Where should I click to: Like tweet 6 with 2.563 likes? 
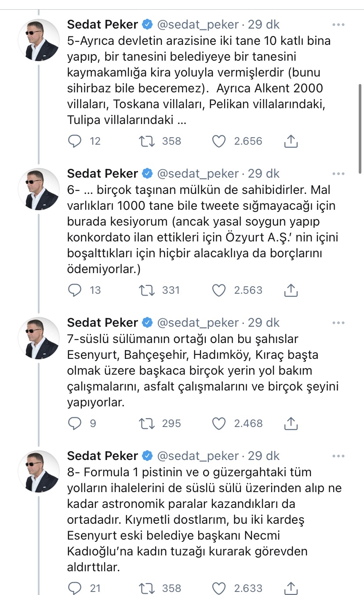[219, 290]
